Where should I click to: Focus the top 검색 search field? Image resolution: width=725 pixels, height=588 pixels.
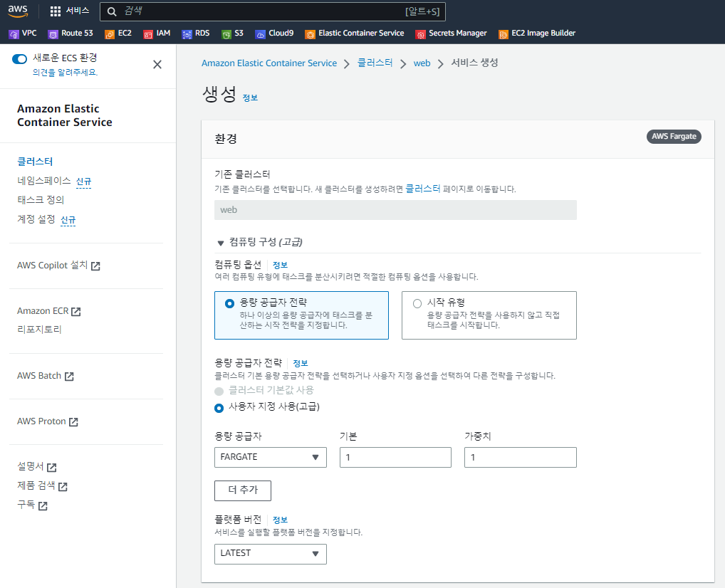(273, 11)
